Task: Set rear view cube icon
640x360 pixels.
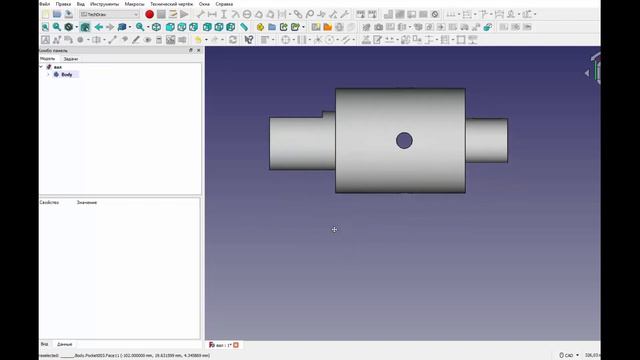Action: coord(207,27)
